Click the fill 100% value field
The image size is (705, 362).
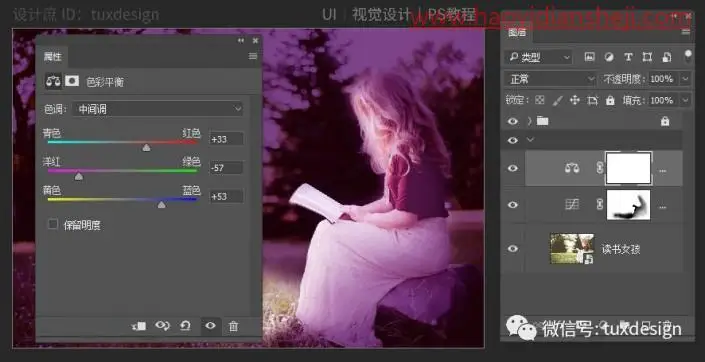661,100
